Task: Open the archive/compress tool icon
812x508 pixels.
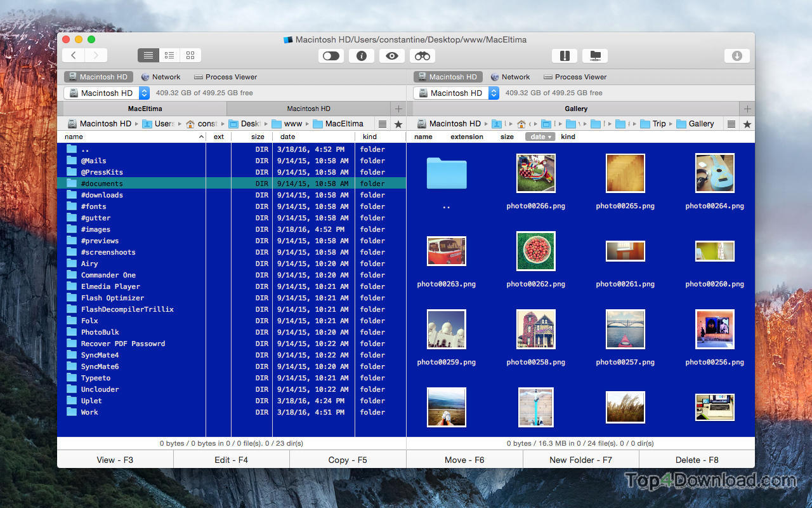Action: 565,56
